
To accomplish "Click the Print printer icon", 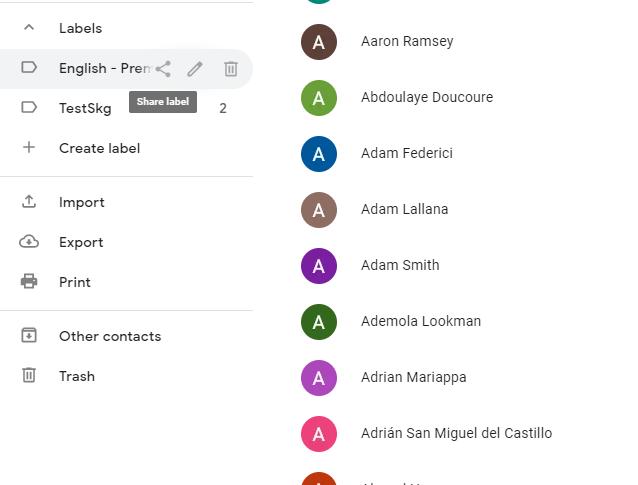I will [x=29, y=282].
